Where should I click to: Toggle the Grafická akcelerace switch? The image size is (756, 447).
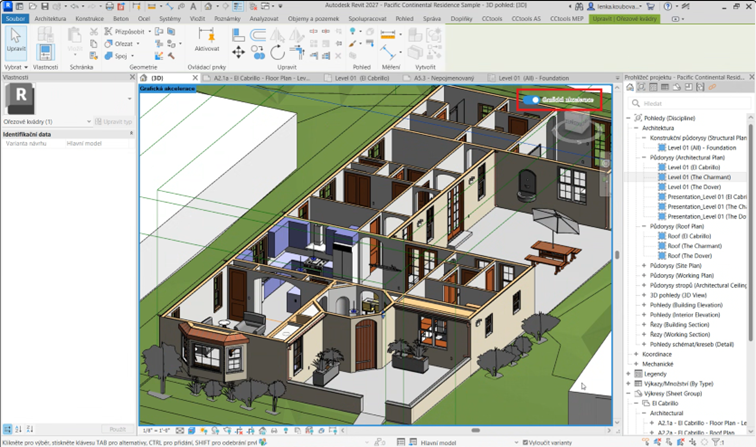535,99
